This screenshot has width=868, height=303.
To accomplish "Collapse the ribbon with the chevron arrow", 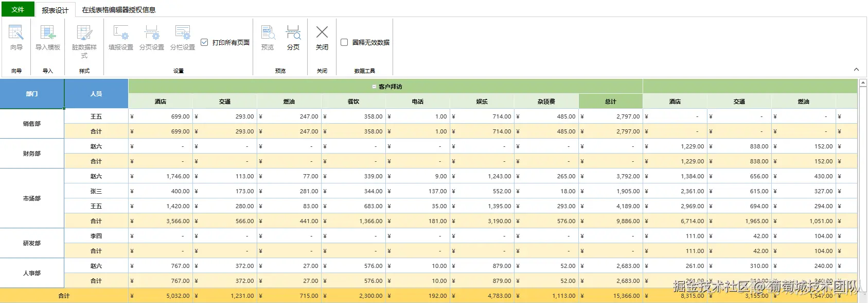I will tap(856, 70).
